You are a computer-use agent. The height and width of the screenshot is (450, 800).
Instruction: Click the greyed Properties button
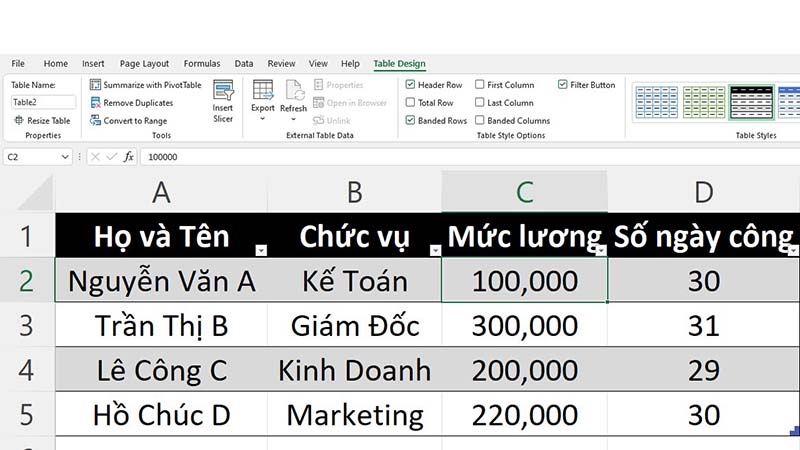(x=338, y=85)
